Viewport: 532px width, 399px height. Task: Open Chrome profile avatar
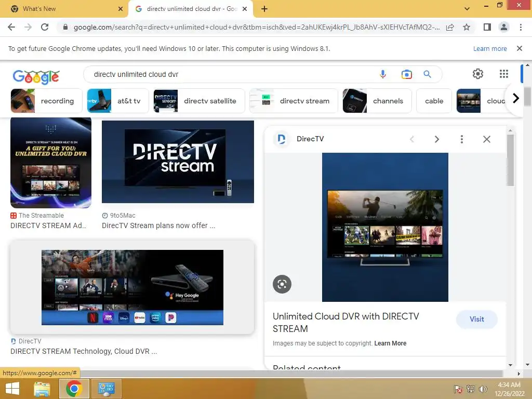[504, 27]
